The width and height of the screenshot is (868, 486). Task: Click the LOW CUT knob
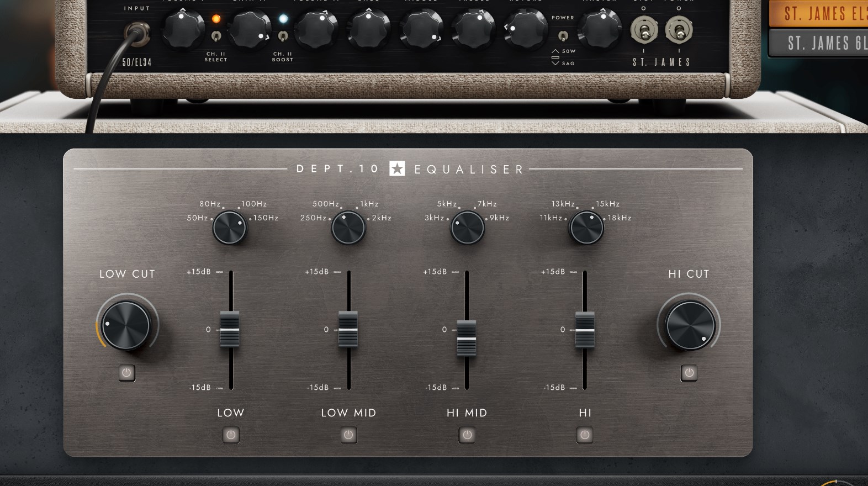click(126, 325)
